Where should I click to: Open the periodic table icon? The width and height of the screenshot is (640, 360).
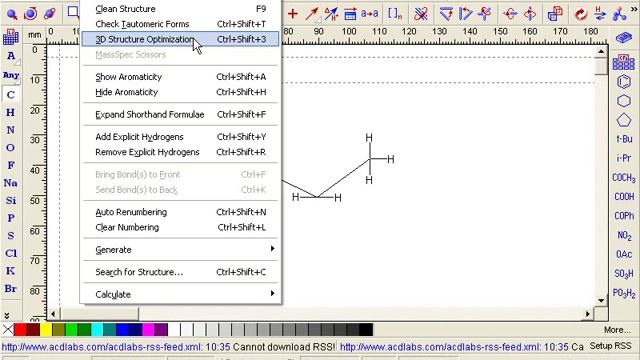[11, 37]
